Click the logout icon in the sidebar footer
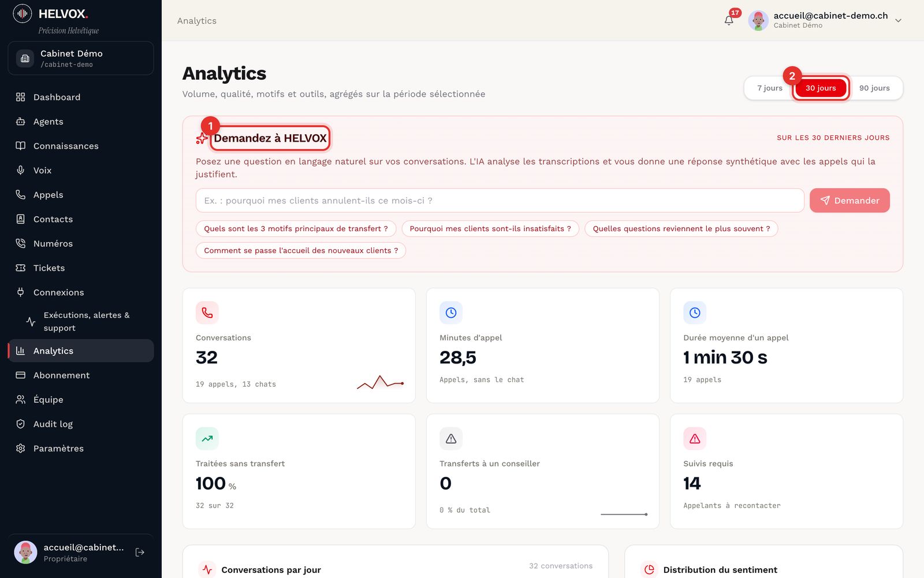 (140, 553)
